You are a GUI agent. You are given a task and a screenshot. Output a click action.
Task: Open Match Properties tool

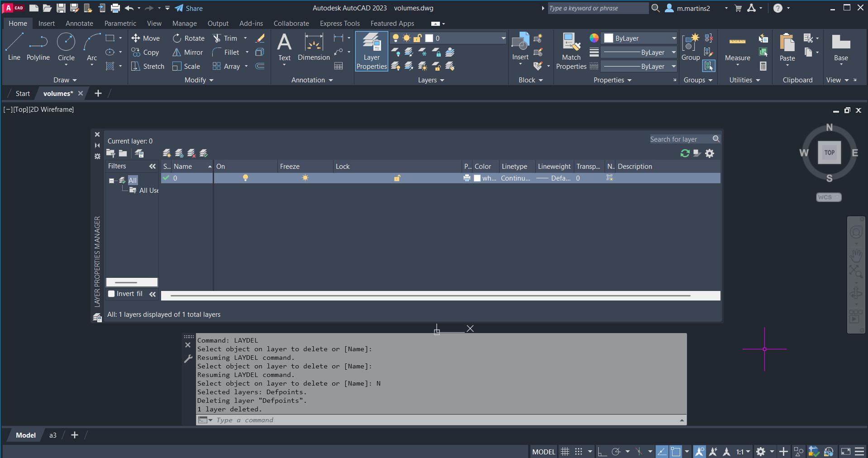click(x=571, y=43)
